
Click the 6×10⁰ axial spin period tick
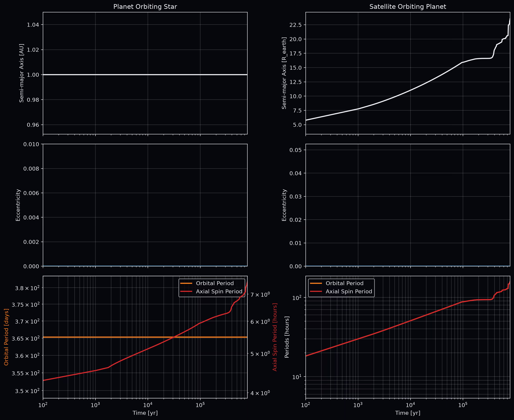coord(260,322)
